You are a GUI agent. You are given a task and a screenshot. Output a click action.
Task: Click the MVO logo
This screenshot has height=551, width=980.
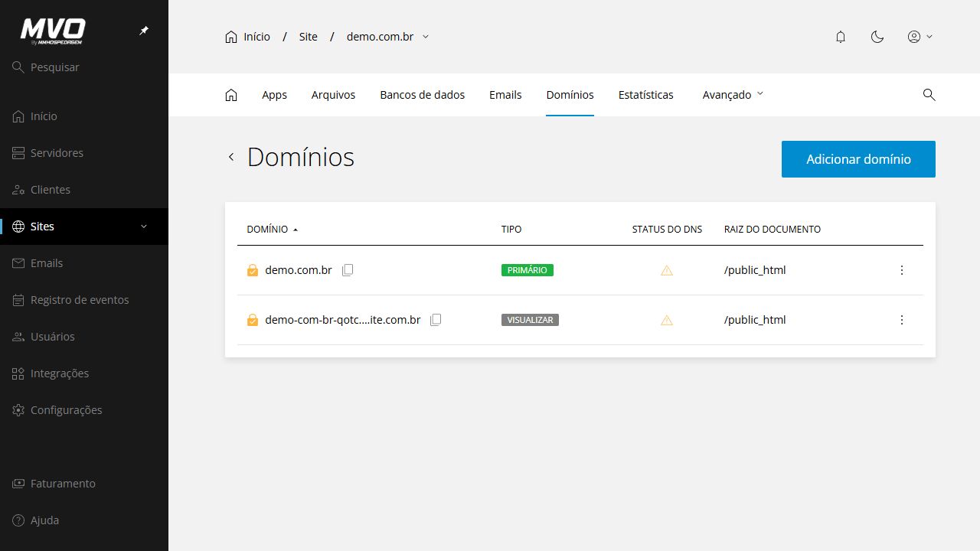click(53, 31)
